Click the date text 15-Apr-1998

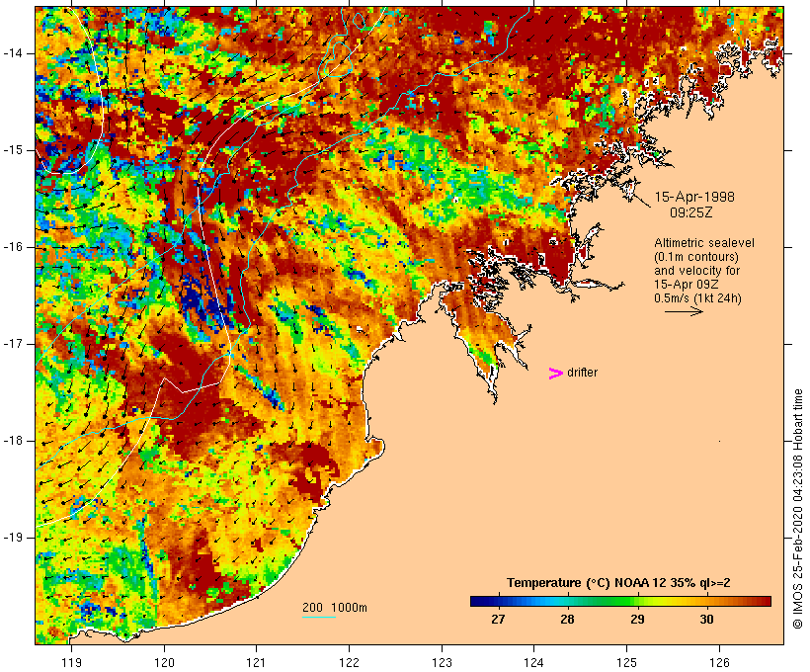pyautogui.click(x=694, y=197)
